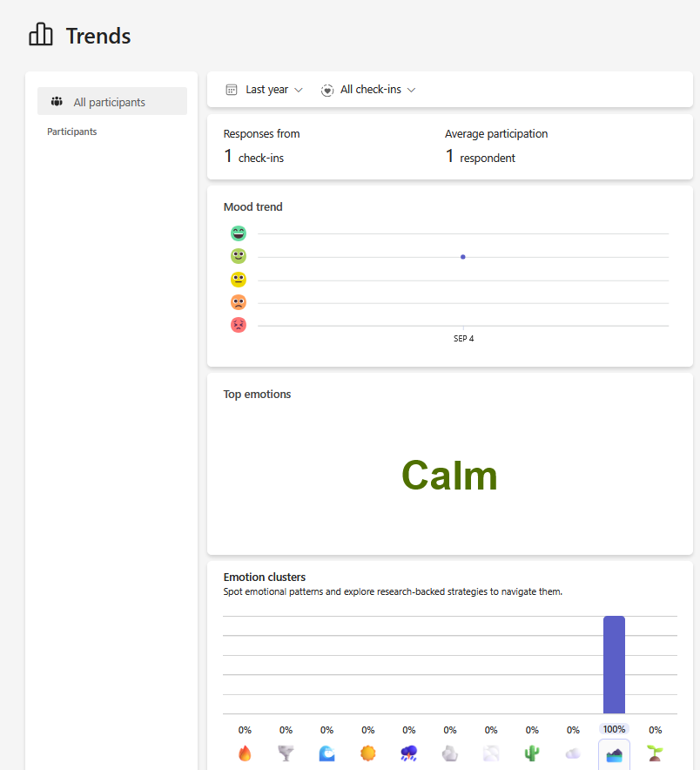Viewport: 700px width, 770px height.
Task: Click the Trends bar chart icon in header
Action: tap(41, 36)
